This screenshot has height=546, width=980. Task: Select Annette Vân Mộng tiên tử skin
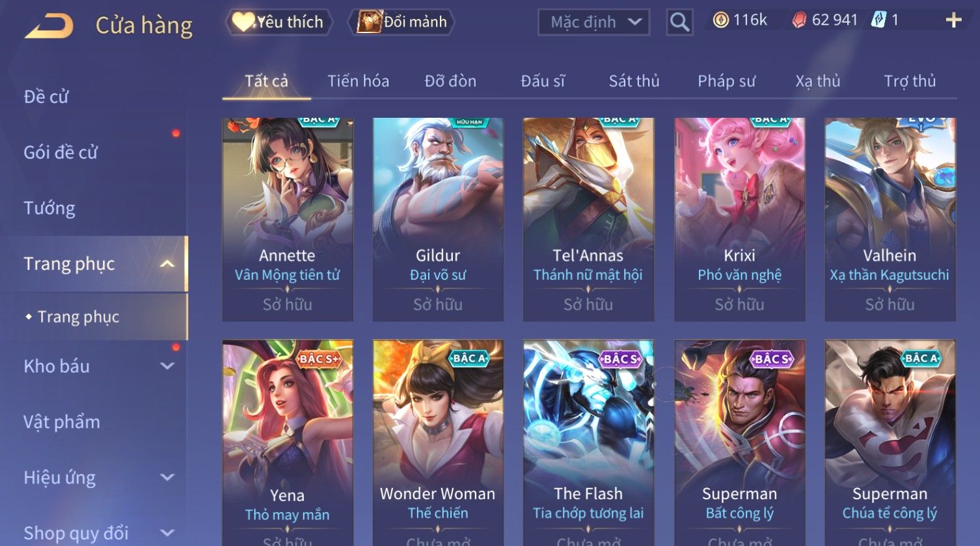click(x=288, y=219)
